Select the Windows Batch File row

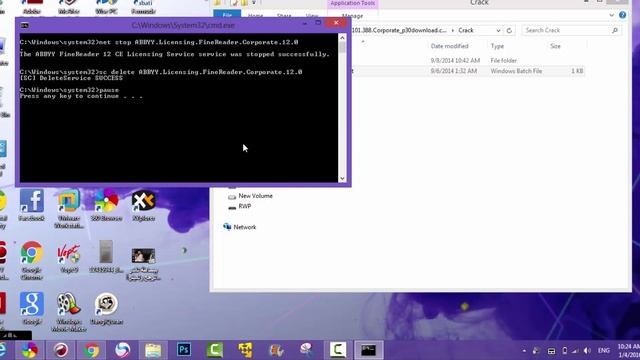tap(468, 71)
